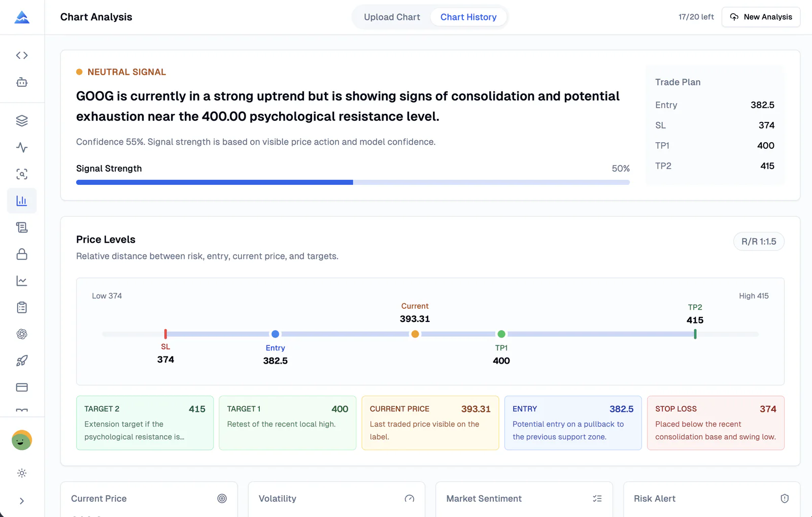This screenshot has width=812, height=517.
Task: Click the user avatar in the sidebar
Action: coord(22,440)
